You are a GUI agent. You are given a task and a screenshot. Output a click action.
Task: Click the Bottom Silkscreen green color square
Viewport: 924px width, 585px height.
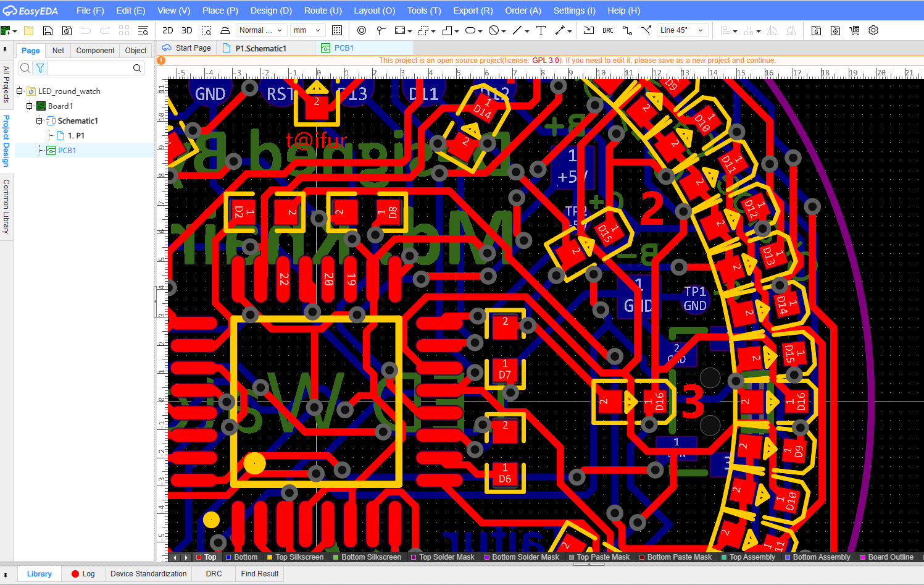click(x=336, y=557)
